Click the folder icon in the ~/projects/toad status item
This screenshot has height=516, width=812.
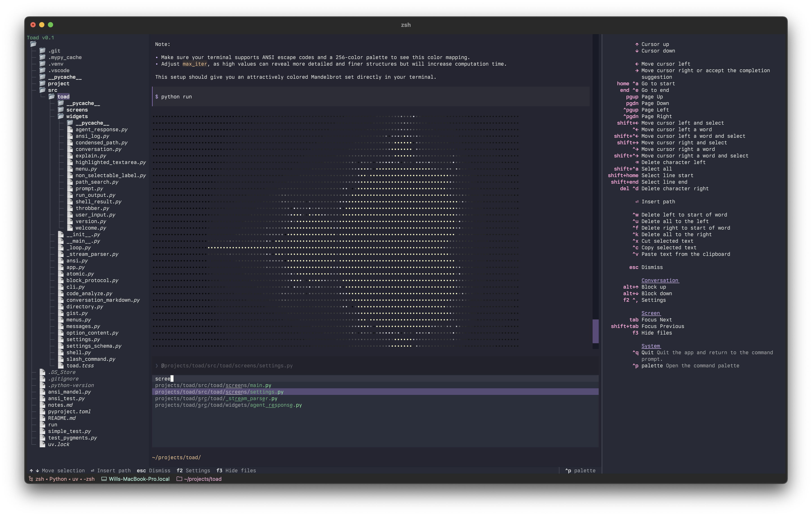pyautogui.click(x=179, y=479)
